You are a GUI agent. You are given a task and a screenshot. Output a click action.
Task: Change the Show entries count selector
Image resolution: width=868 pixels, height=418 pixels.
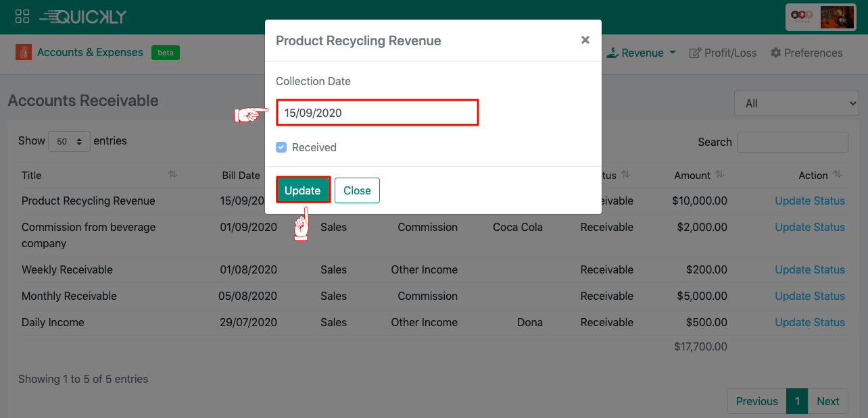[x=69, y=141]
